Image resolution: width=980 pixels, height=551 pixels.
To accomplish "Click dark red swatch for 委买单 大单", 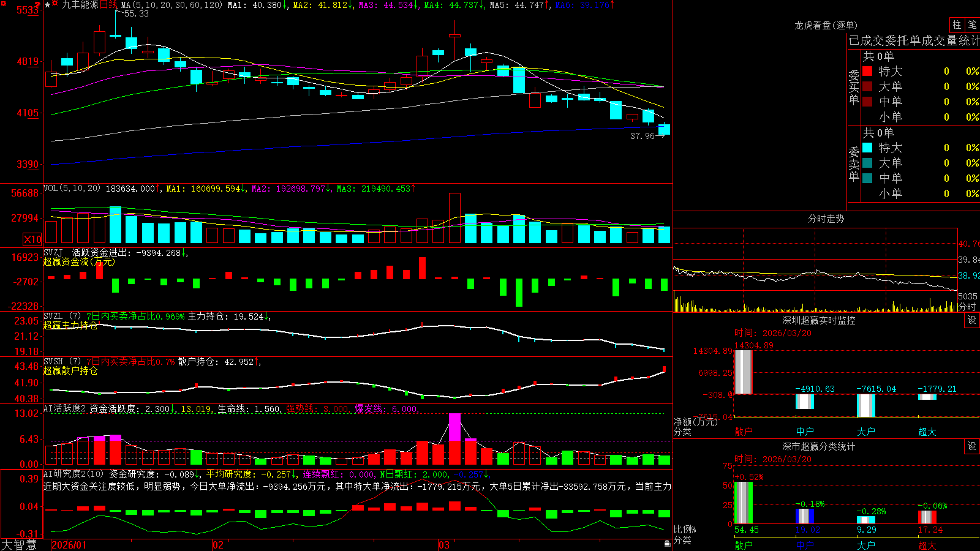I will pyautogui.click(x=867, y=86).
